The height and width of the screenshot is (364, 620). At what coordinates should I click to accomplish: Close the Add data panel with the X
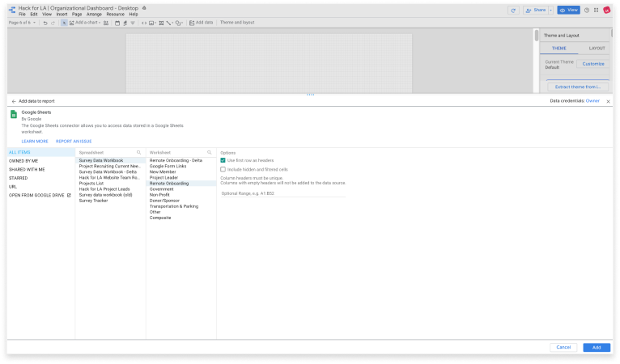click(608, 101)
